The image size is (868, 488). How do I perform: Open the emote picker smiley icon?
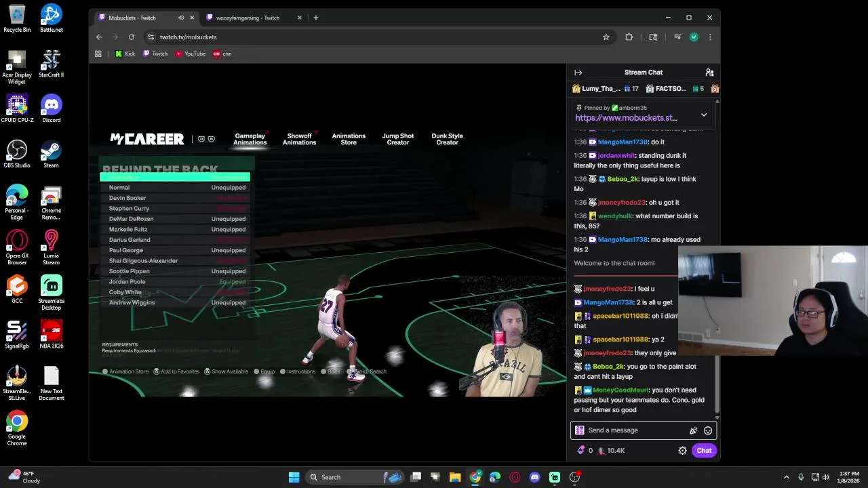(x=707, y=430)
